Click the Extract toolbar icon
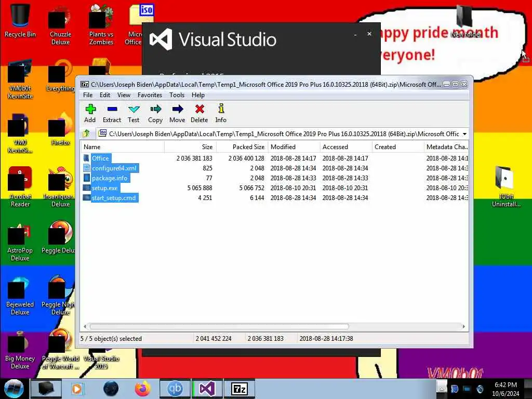Screen dimensions: 532x399 [x=112, y=113]
